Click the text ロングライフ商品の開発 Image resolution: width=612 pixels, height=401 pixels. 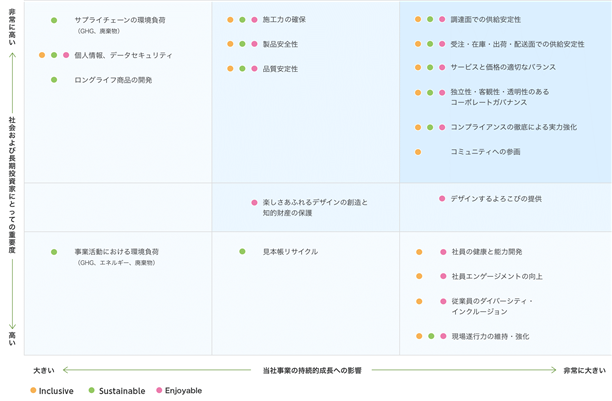click(113, 80)
